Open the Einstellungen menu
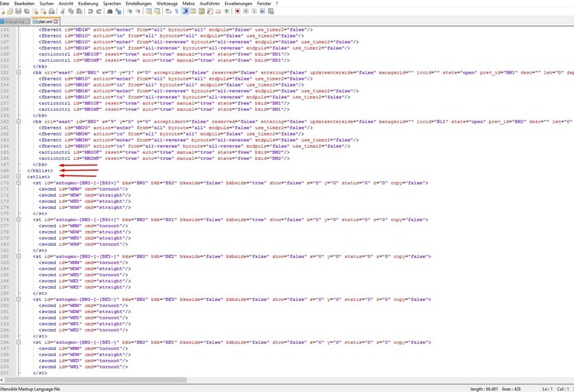This screenshot has height=392, width=574. click(139, 3)
